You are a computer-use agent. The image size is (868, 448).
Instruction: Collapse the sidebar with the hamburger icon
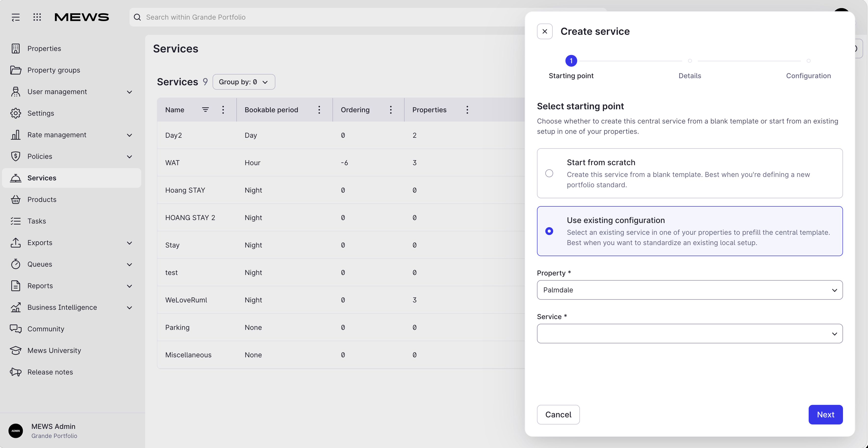pyautogui.click(x=15, y=17)
